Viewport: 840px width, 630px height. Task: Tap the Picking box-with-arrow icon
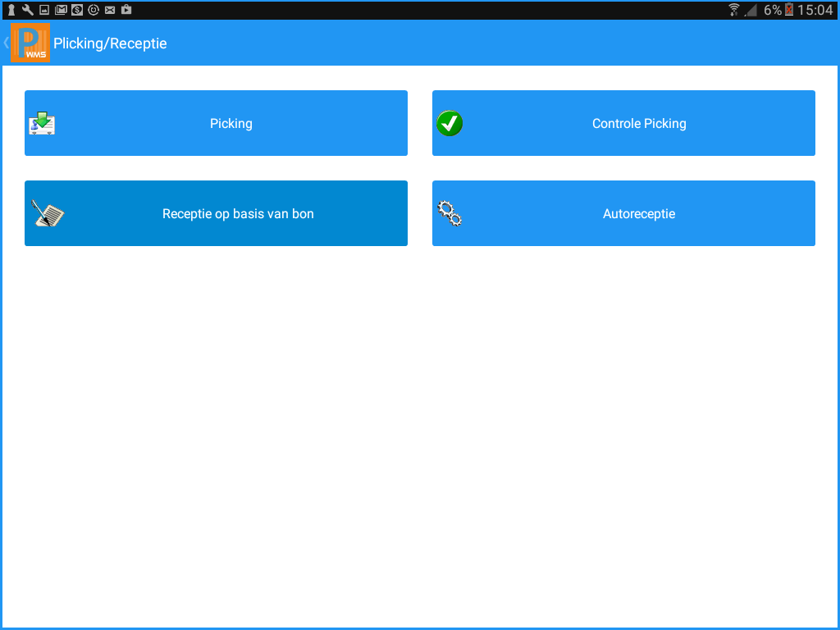click(42, 124)
